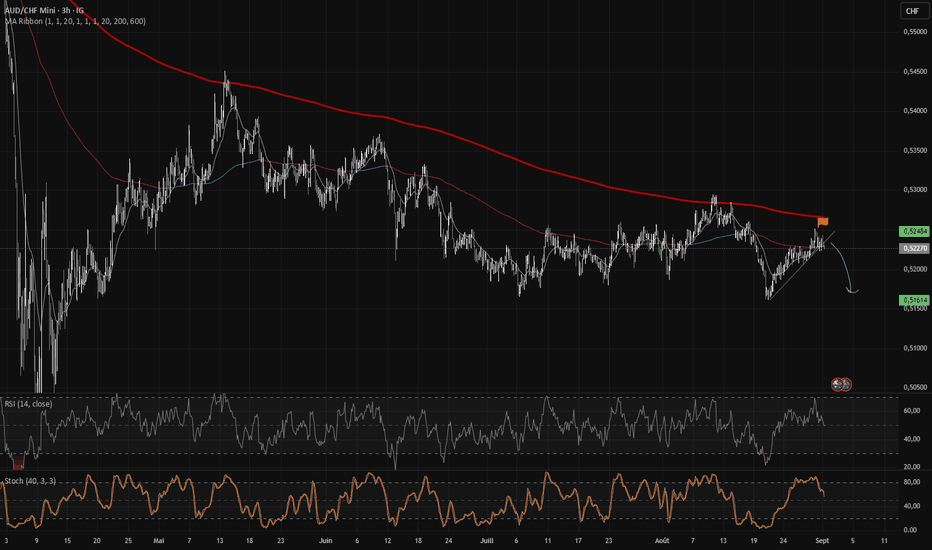Click the 15 date label on time axis
This screenshot has height=550, width=932.
[x=67, y=540]
